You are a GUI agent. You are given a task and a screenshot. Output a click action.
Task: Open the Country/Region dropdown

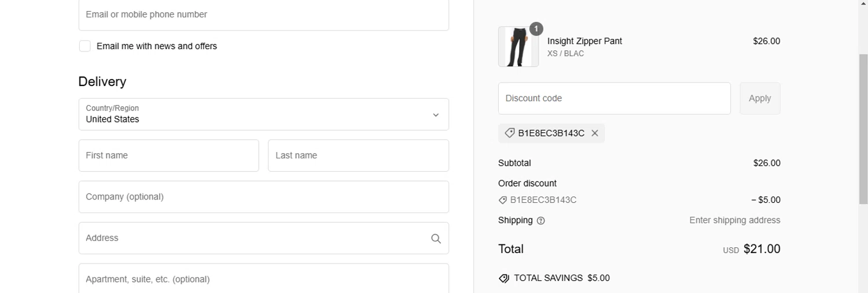point(263,114)
